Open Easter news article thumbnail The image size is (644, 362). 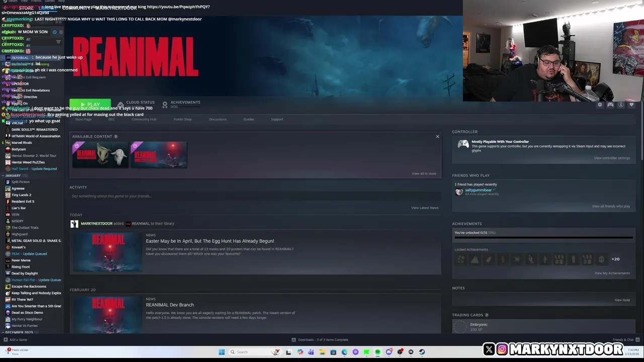[107, 252]
